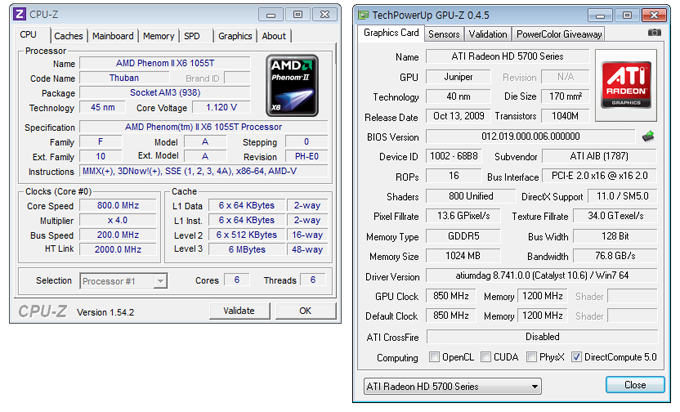Click the Memory Type GDDR5 value
Screen dimensions: 680x412
point(463,236)
